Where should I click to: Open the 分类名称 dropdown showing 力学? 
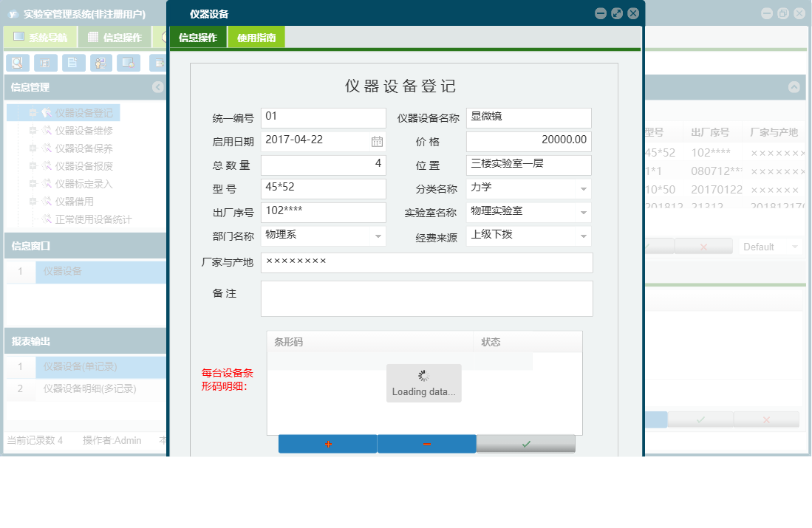click(583, 188)
